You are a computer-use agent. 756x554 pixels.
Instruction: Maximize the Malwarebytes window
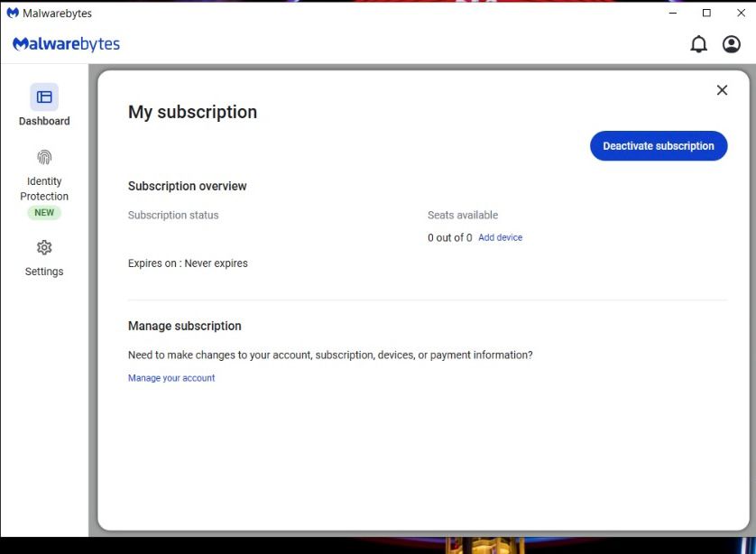point(706,13)
